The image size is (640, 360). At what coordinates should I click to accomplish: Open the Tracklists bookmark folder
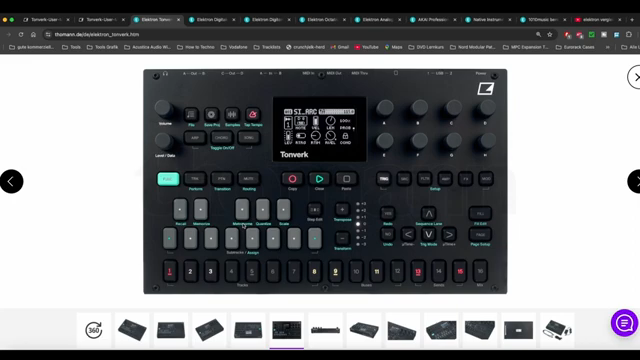tap(267, 47)
